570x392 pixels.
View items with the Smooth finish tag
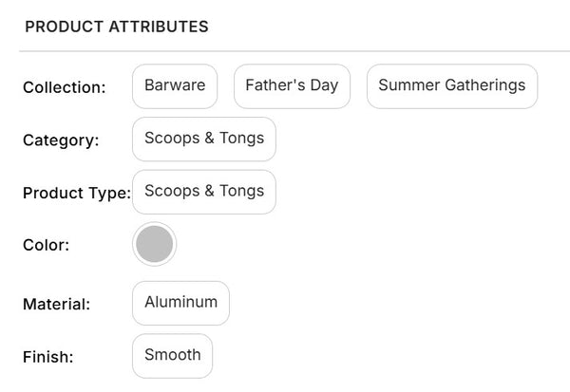point(173,356)
